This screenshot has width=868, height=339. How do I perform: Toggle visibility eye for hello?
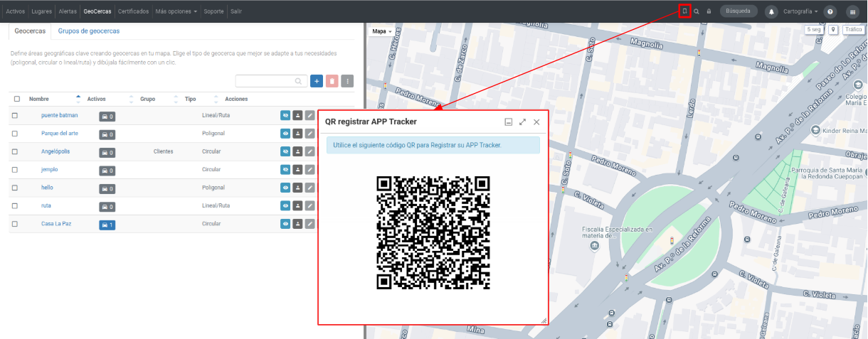(285, 188)
